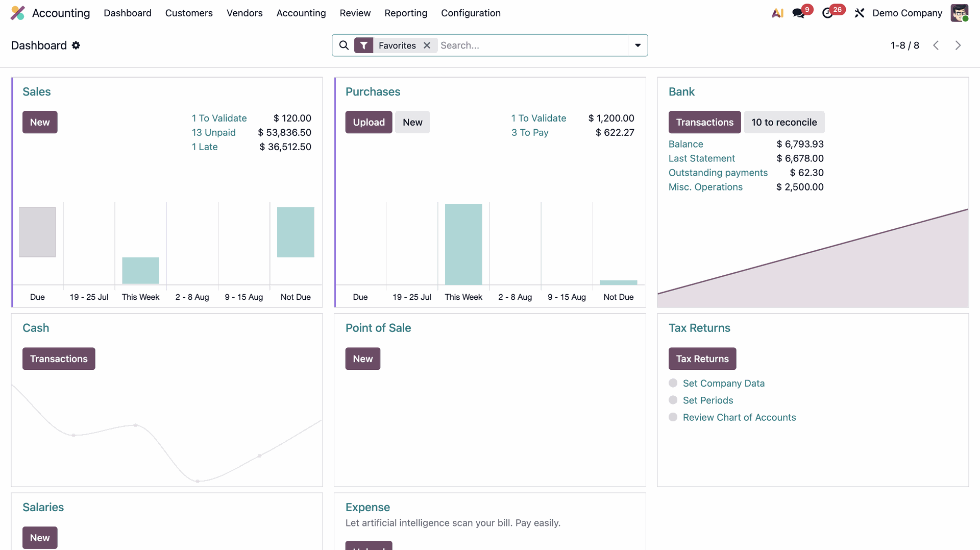Click the Salaries card title
Screen dimensions: 980x550
tap(43, 507)
